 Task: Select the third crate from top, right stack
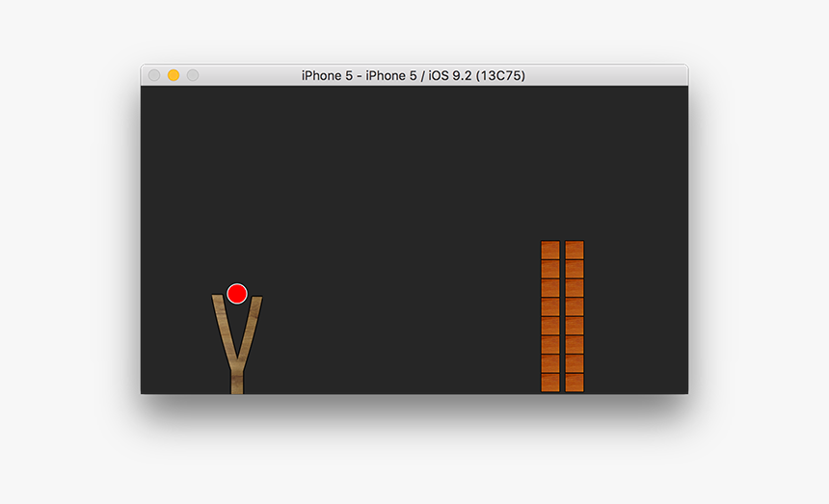575,288
